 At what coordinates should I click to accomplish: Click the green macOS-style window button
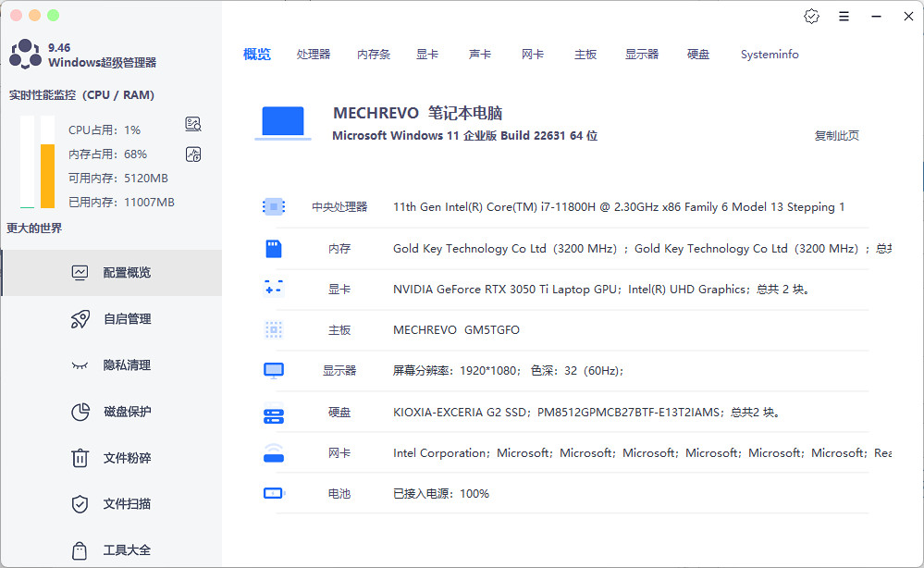coord(53,16)
